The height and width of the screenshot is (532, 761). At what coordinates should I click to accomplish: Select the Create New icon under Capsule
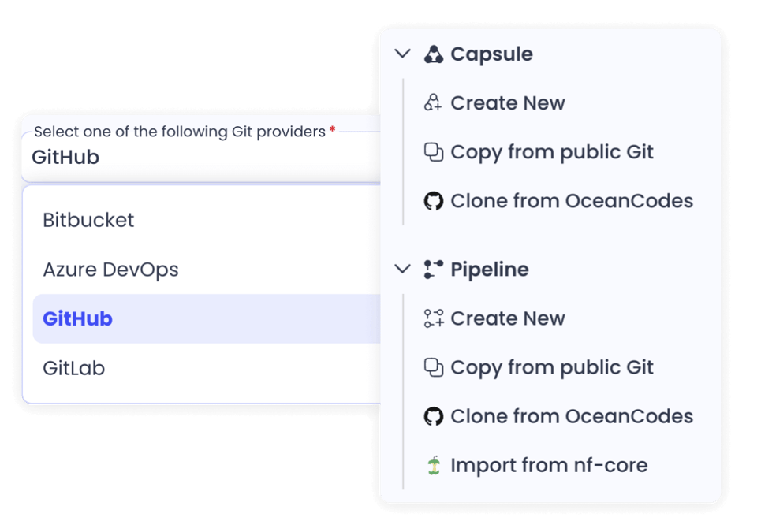pyautogui.click(x=432, y=102)
